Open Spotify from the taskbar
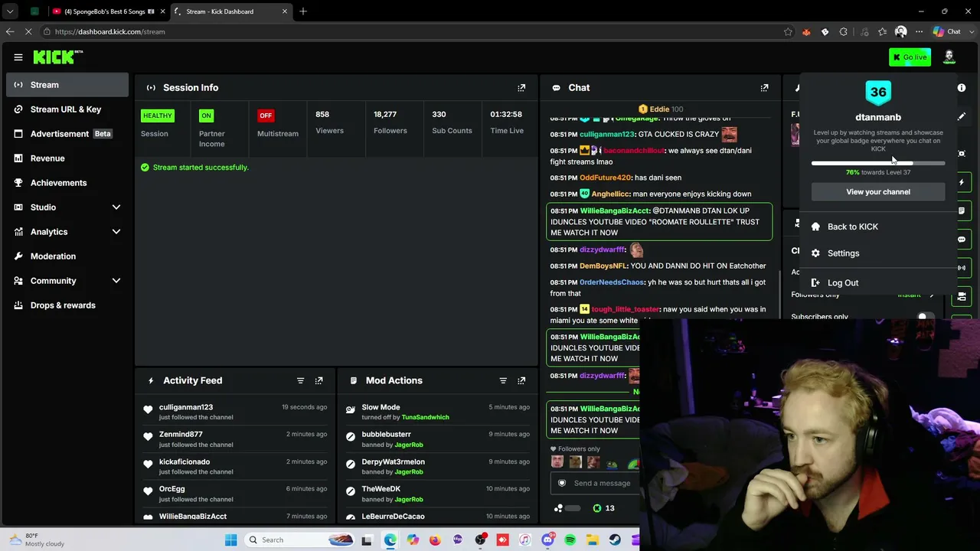Viewport: 980px width, 551px height. pyautogui.click(x=570, y=540)
